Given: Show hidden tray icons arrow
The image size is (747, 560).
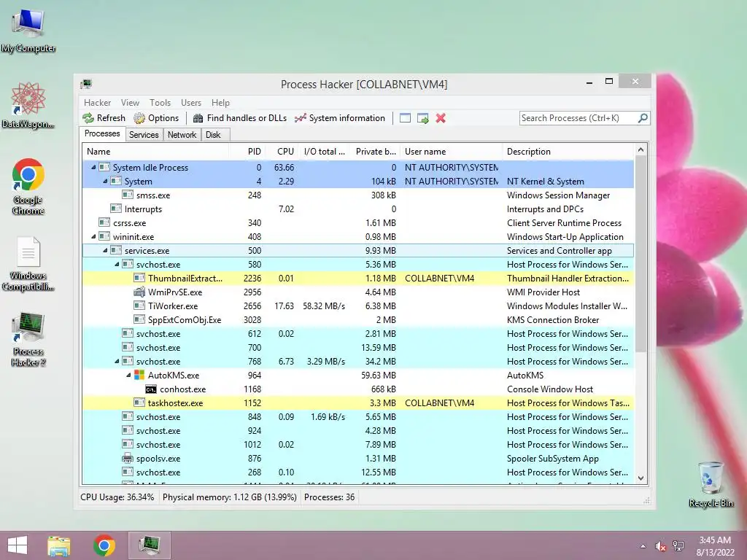Looking at the screenshot, I should [x=643, y=546].
